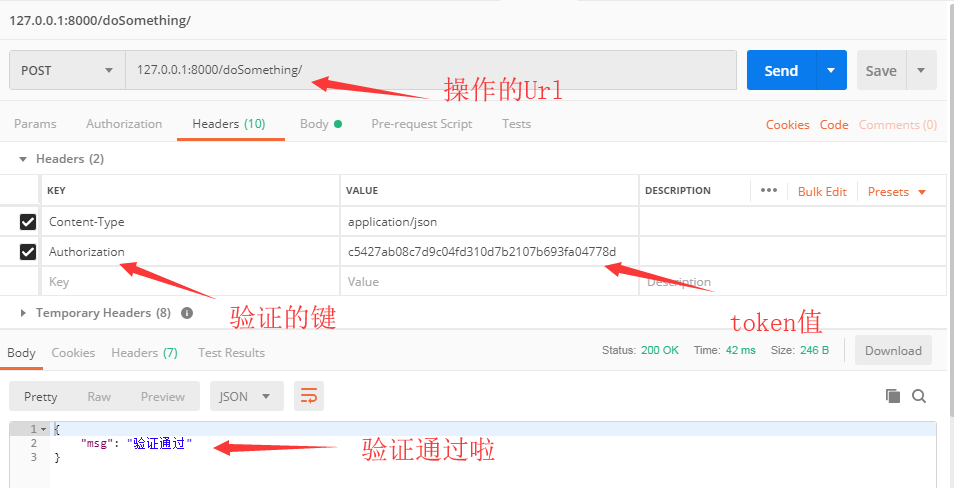Viewport: 954px width, 488px height.
Task: Click the 42 ms time value
Action: click(740, 350)
